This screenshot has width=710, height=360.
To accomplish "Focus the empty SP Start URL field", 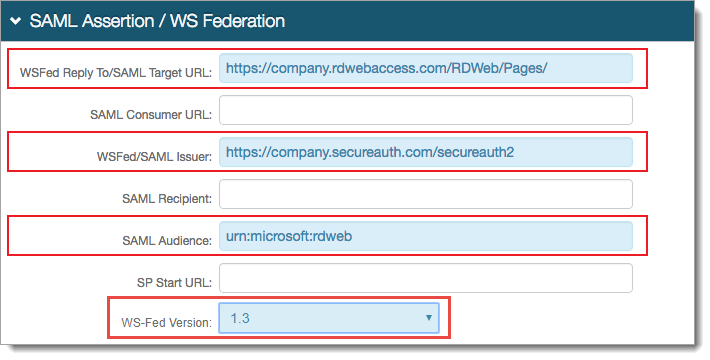I will 426,278.
